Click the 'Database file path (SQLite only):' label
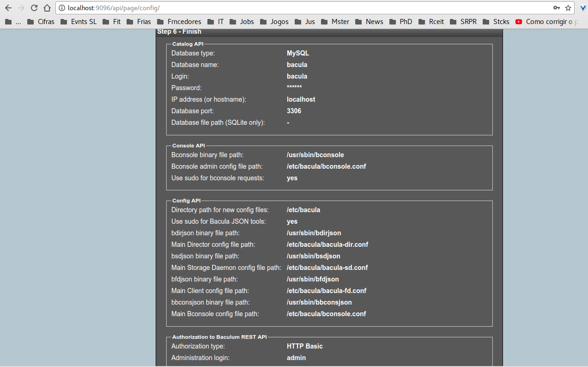 click(218, 122)
